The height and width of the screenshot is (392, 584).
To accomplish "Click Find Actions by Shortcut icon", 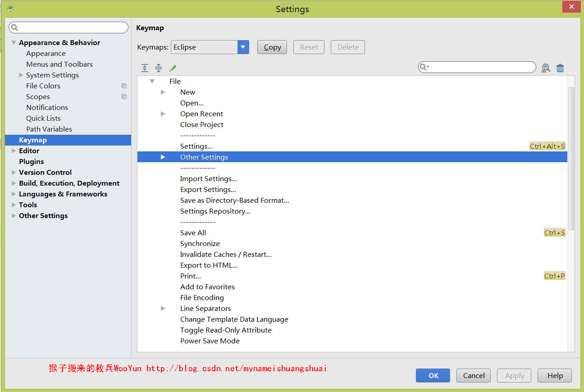I will [x=546, y=68].
